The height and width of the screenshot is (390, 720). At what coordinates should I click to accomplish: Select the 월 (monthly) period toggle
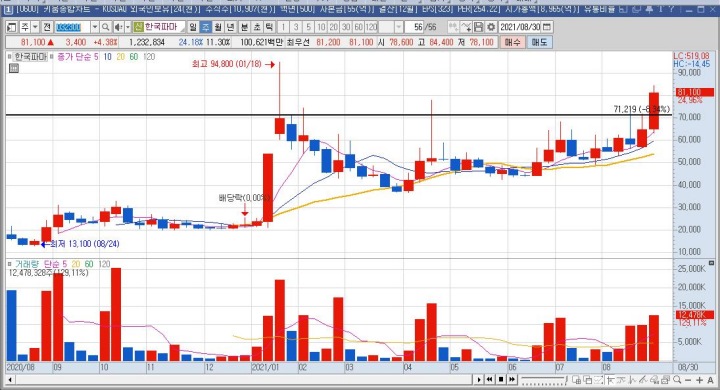coord(217,27)
